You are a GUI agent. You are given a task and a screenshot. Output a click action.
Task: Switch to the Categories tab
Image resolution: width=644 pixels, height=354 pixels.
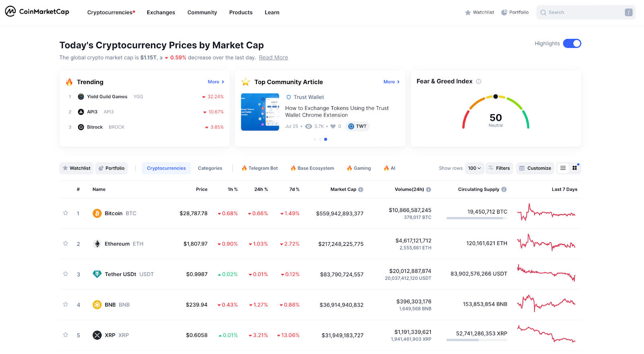click(x=210, y=168)
